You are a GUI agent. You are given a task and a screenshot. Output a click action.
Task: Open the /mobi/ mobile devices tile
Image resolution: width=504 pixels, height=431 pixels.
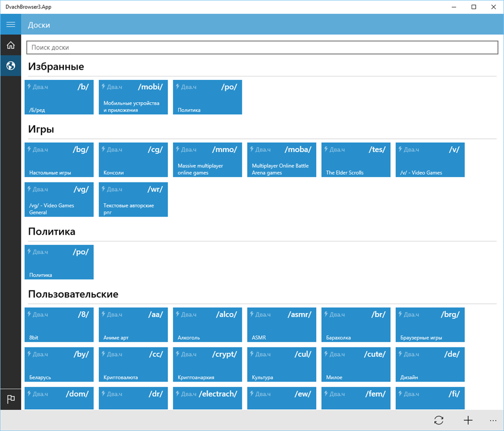pyautogui.click(x=133, y=97)
